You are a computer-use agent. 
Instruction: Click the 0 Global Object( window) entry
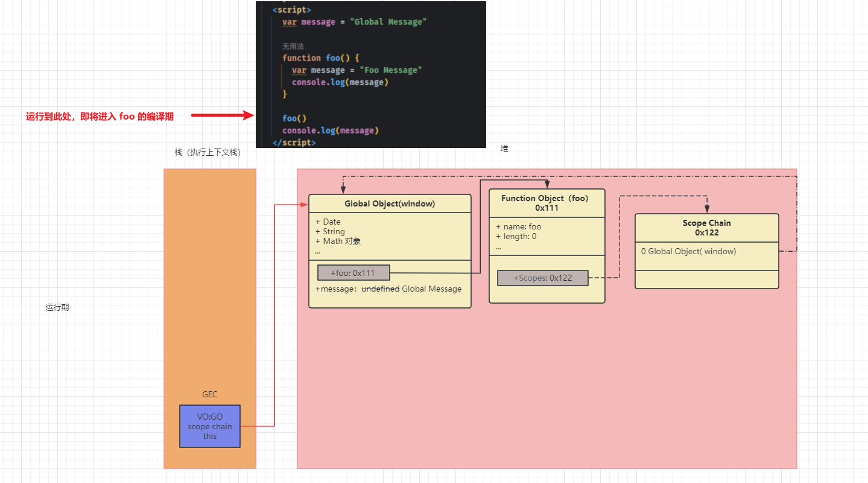(688, 251)
